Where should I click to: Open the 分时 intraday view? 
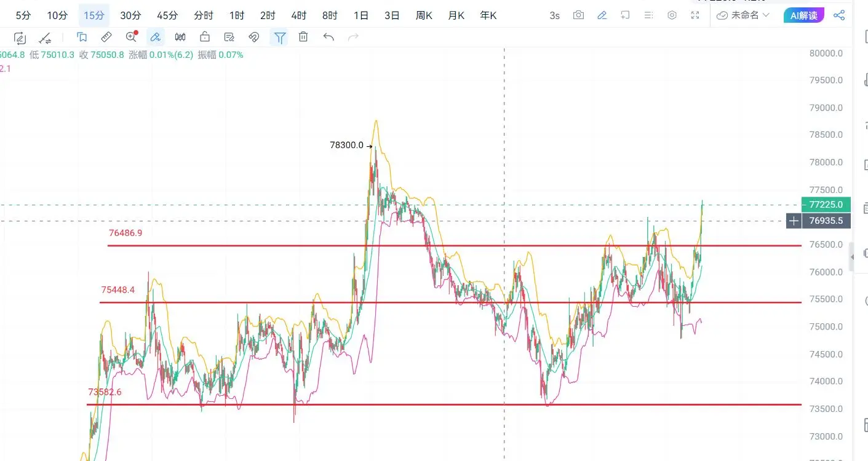[204, 15]
